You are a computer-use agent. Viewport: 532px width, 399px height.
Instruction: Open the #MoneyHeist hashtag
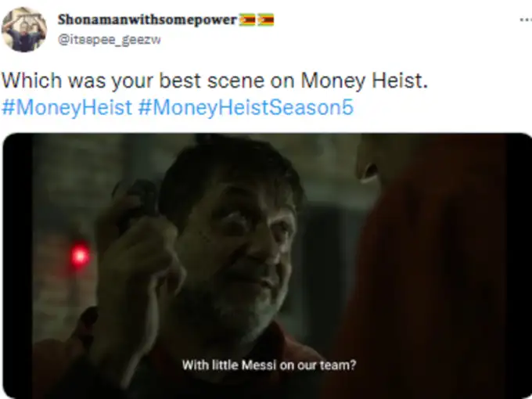pos(66,107)
